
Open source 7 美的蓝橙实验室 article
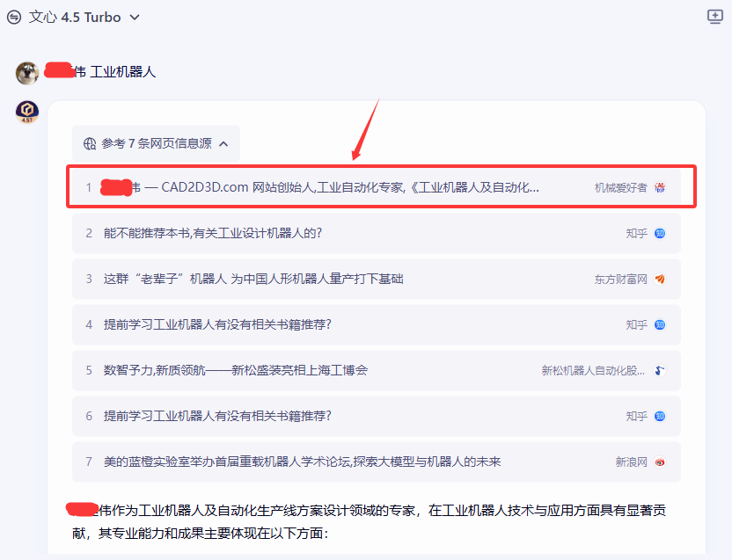377,462
